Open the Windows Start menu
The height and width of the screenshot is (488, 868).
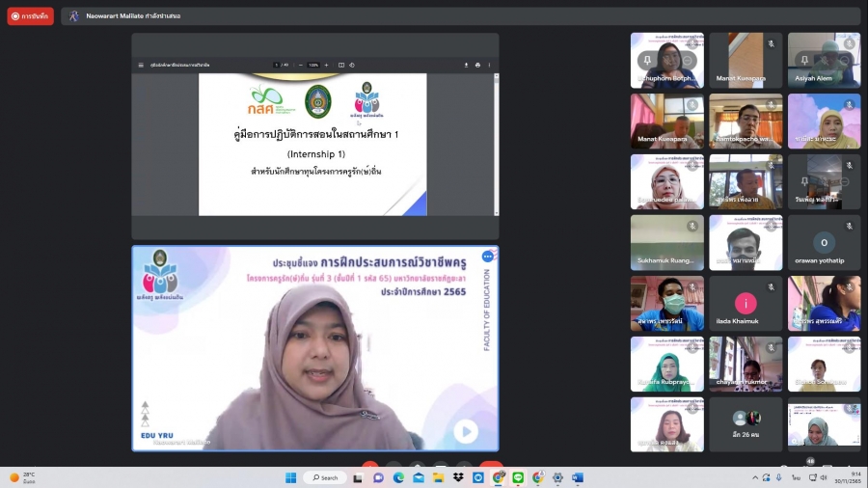tap(290, 477)
